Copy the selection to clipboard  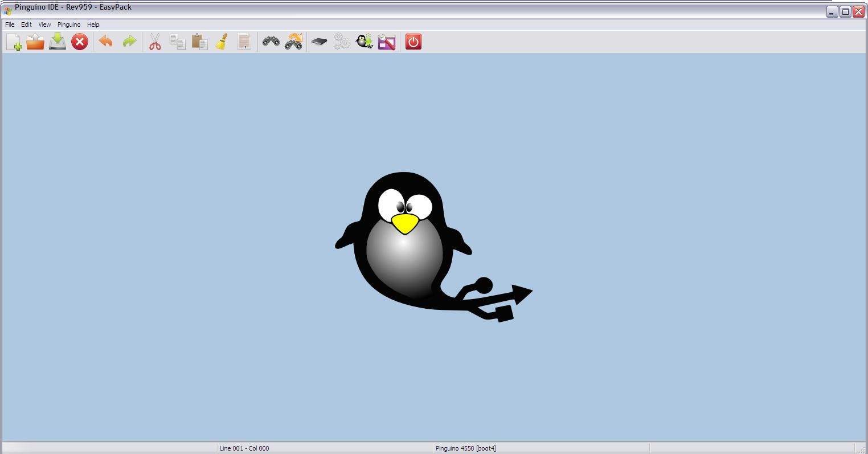pos(177,41)
